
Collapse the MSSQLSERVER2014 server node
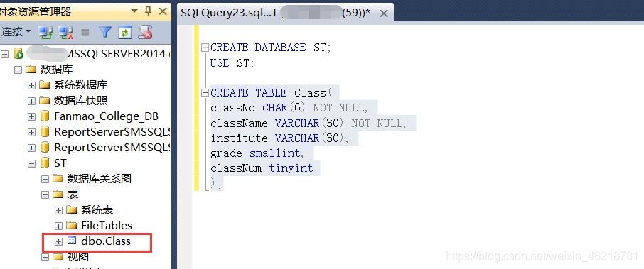(x=4, y=54)
